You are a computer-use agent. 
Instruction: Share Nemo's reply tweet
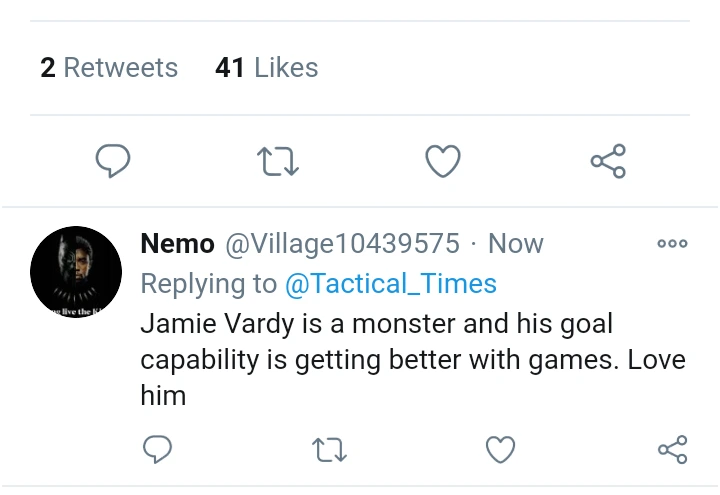coord(672,450)
